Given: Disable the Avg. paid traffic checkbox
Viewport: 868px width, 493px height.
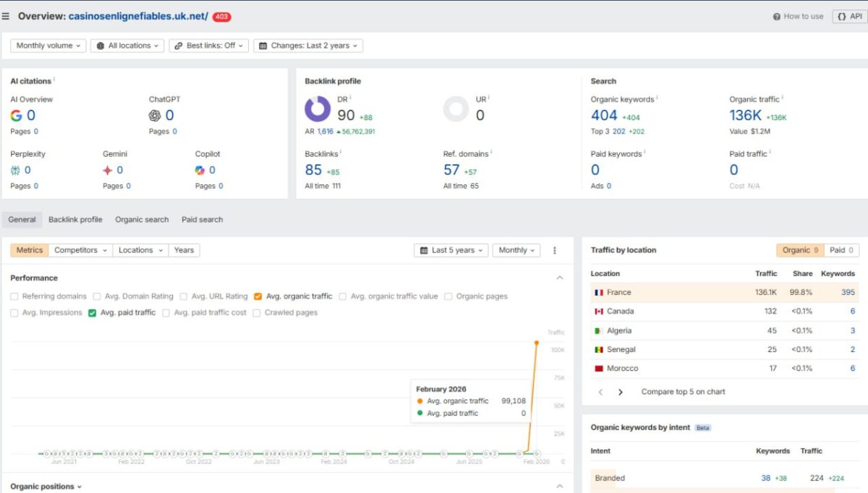Looking at the screenshot, I should click(x=93, y=313).
